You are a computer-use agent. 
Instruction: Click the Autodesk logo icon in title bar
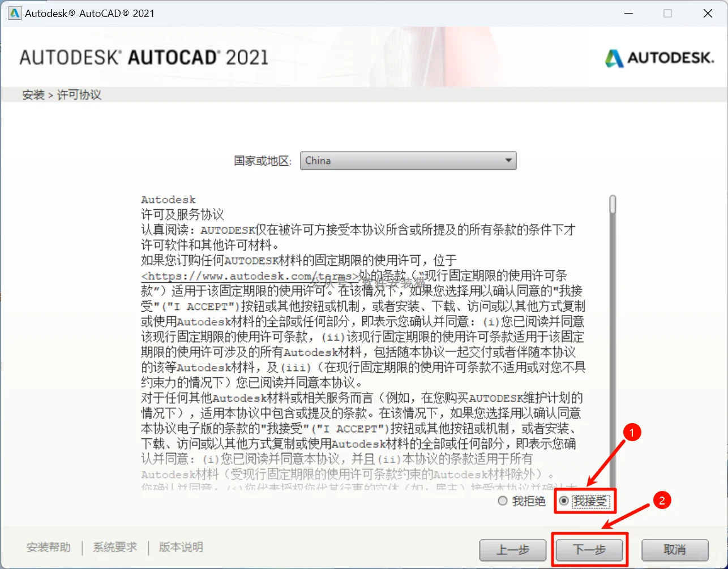(x=14, y=12)
